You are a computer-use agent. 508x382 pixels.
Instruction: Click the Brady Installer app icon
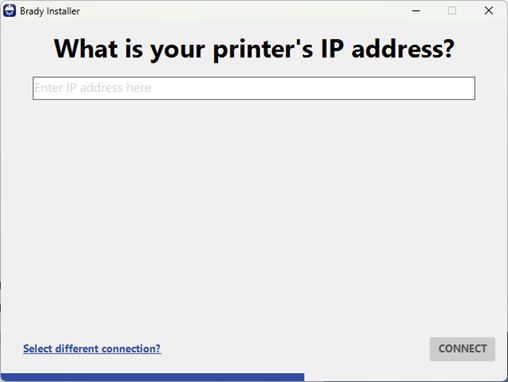(x=9, y=11)
